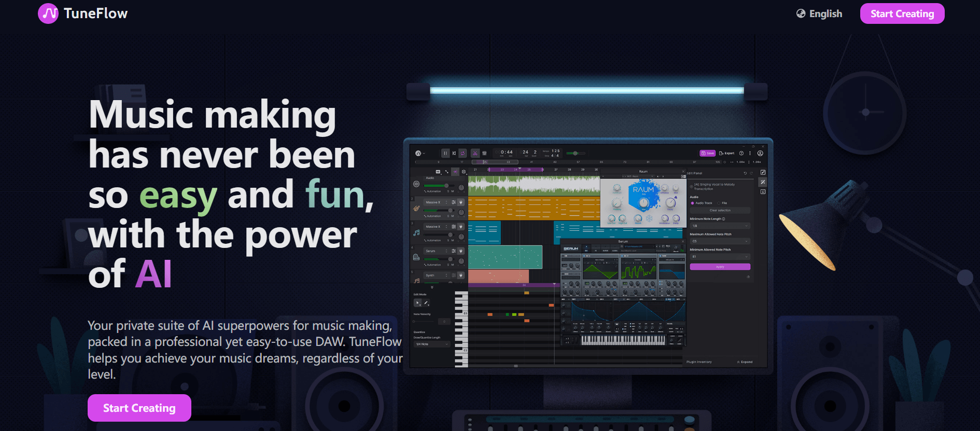Close the Raum plugin window
This screenshot has width=980, height=431.
pyautogui.click(x=683, y=171)
